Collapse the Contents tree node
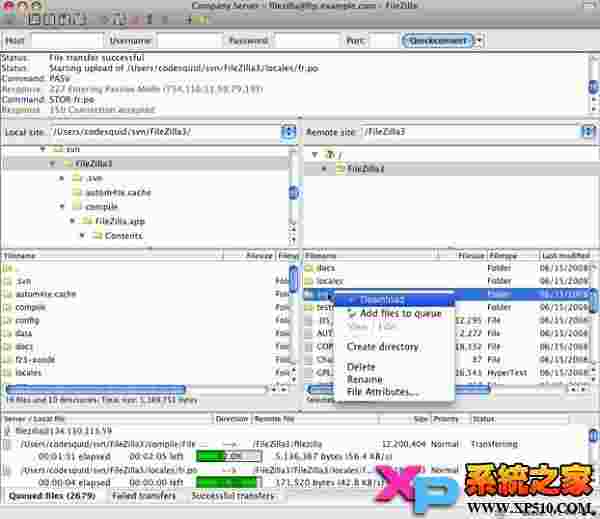Image resolution: width=600 pixels, height=519 pixels. (82, 235)
